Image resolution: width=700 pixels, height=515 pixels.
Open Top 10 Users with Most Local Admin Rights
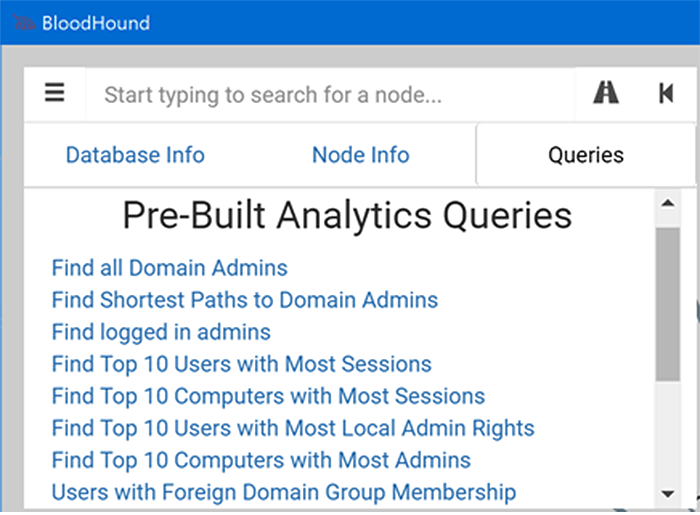(293, 428)
